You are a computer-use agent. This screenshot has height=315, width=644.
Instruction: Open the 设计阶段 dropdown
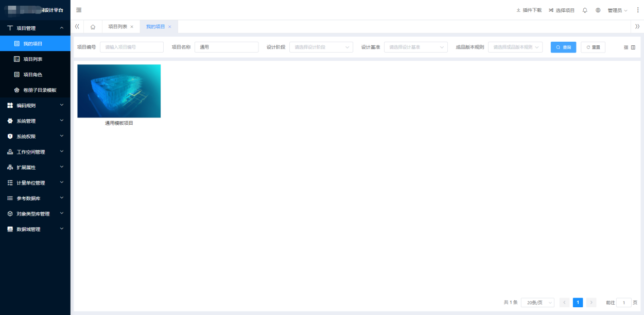[x=321, y=47]
